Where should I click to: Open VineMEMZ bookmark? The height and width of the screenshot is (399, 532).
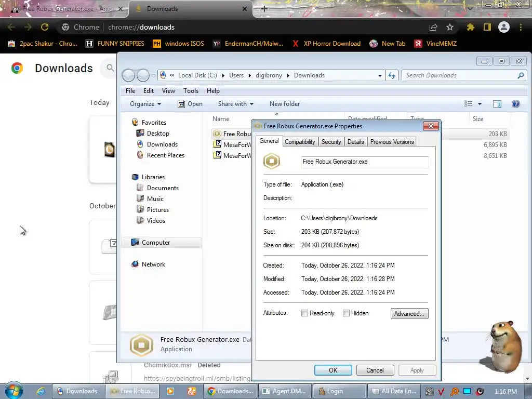436,44
